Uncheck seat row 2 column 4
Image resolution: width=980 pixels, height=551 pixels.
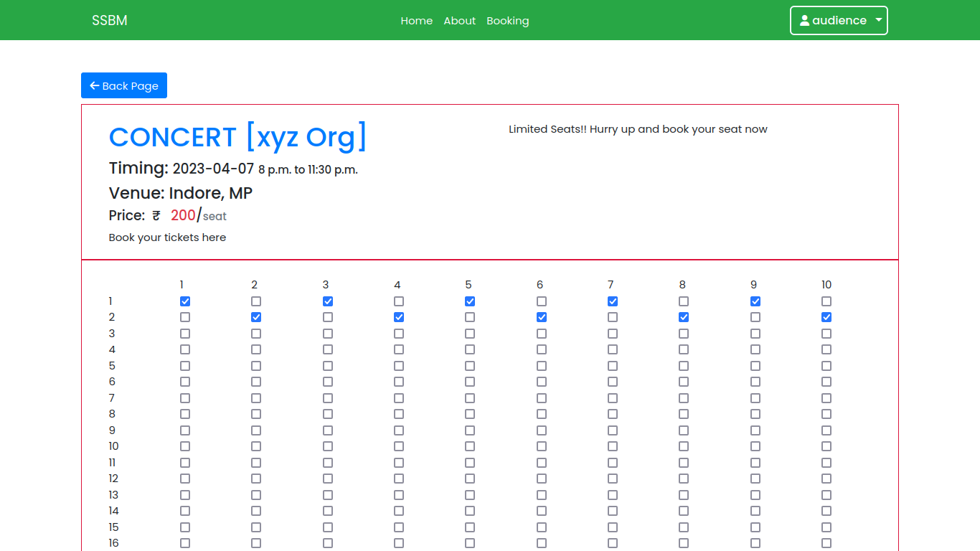(x=399, y=317)
